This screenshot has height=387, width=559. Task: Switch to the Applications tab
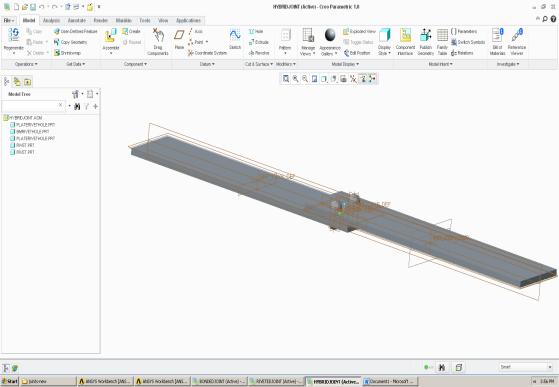[188, 21]
